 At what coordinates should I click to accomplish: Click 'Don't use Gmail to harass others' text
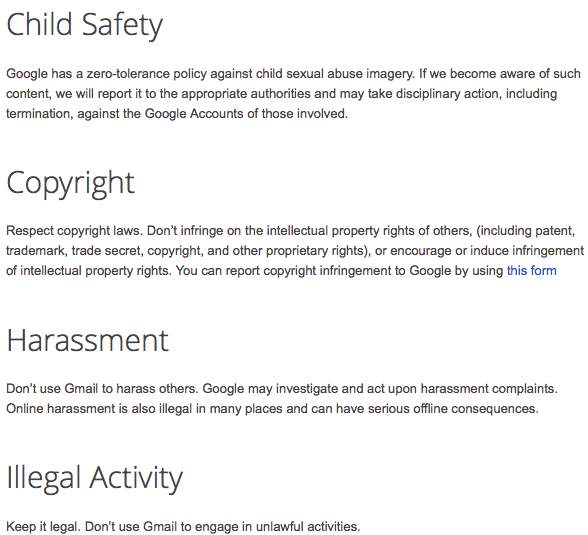pos(102,388)
